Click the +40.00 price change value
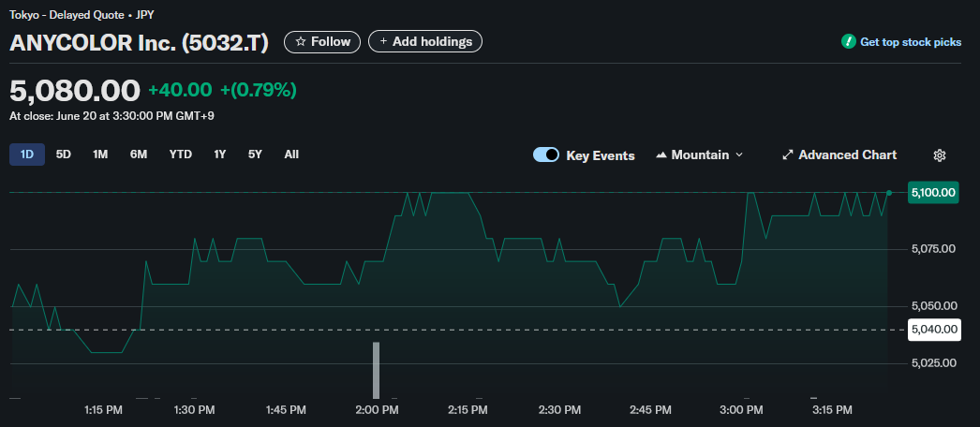 click(180, 90)
